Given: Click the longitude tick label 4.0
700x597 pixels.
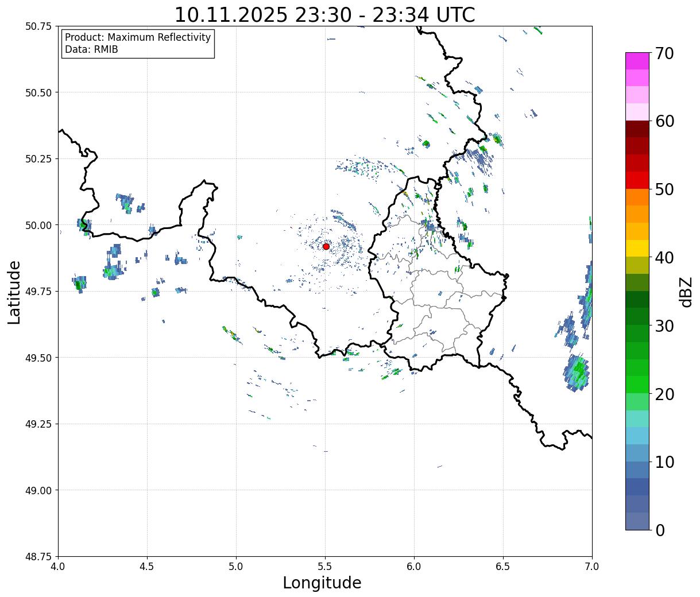Looking at the screenshot, I should (x=58, y=567).
